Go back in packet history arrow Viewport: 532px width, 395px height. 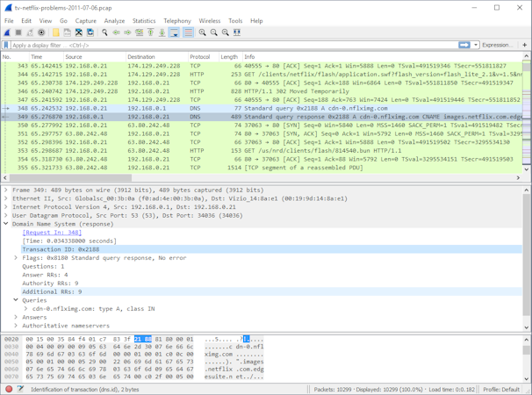tap(117, 32)
